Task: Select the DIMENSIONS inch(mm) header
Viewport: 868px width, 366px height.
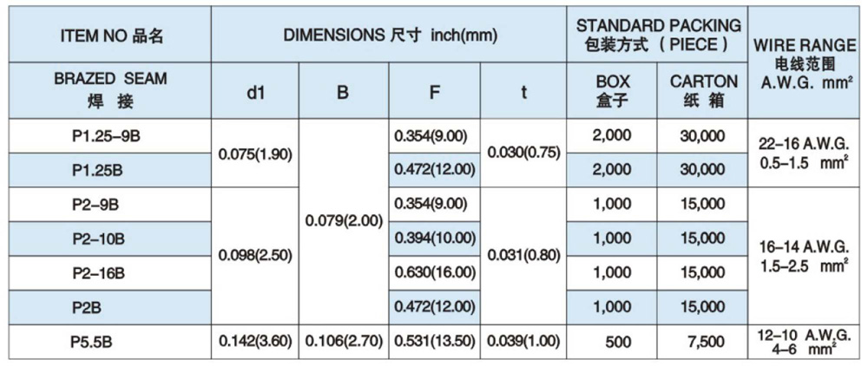Action: pos(386,36)
